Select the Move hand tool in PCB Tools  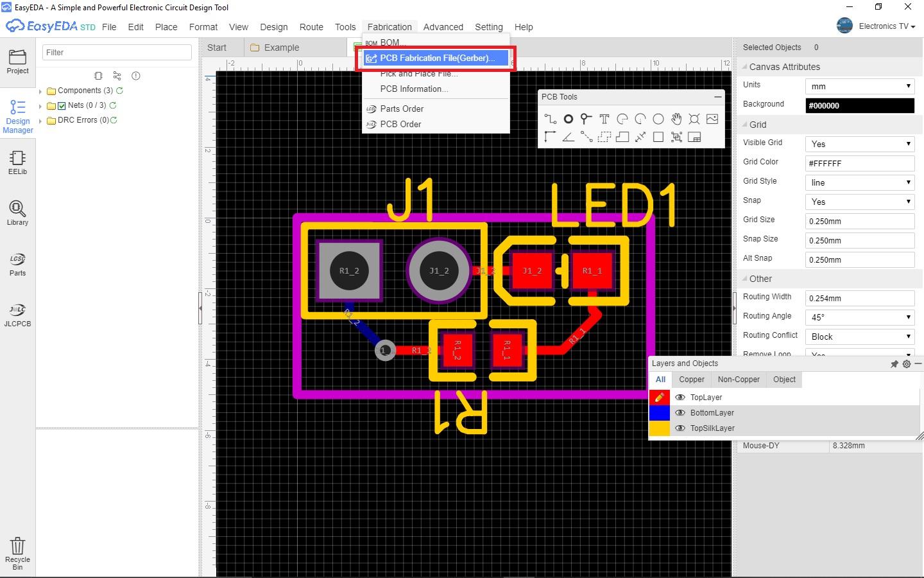click(676, 119)
